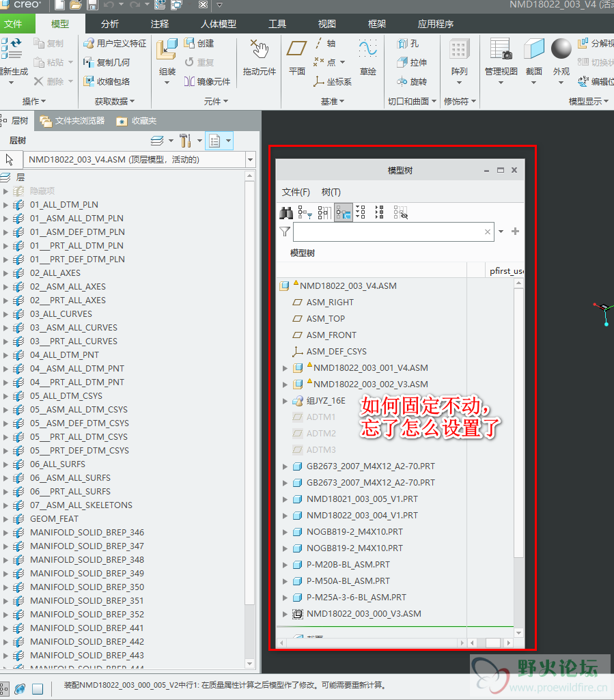Open the 操作 group dropdown
Screen dimensions: 614x700
[x=34, y=101]
